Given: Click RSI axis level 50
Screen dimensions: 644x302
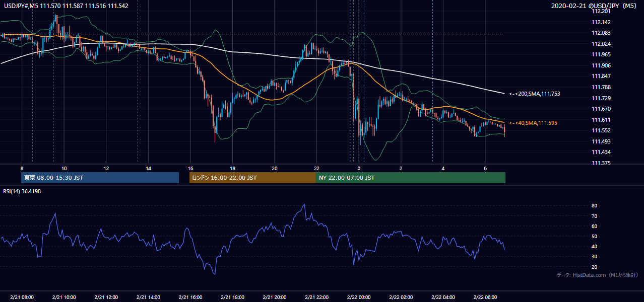Looking at the screenshot, I should click(x=595, y=236).
